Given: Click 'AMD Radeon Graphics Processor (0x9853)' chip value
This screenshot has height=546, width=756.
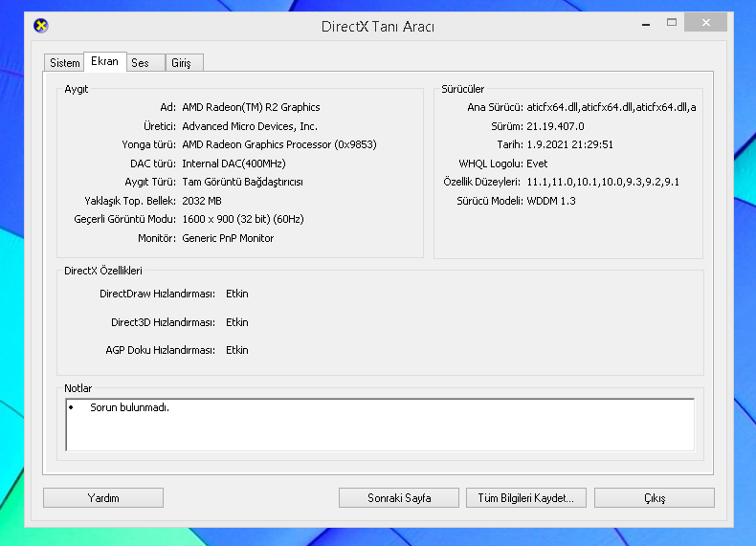Looking at the screenshot, I should (279, 144).
